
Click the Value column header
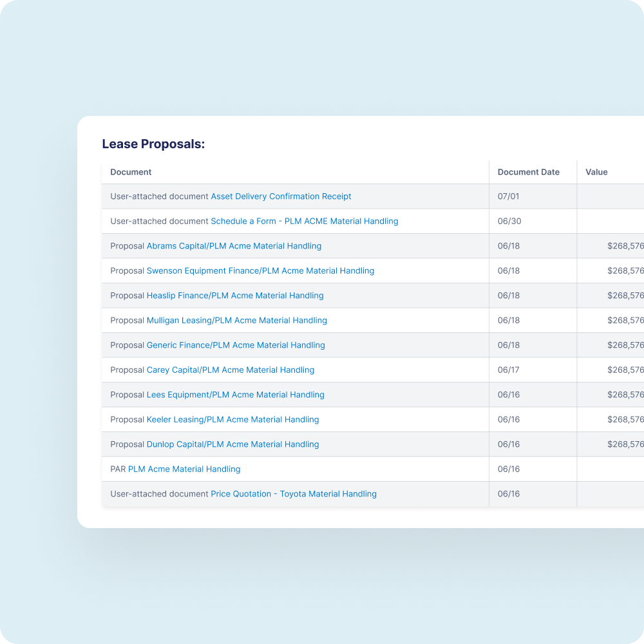click(596, 172)
